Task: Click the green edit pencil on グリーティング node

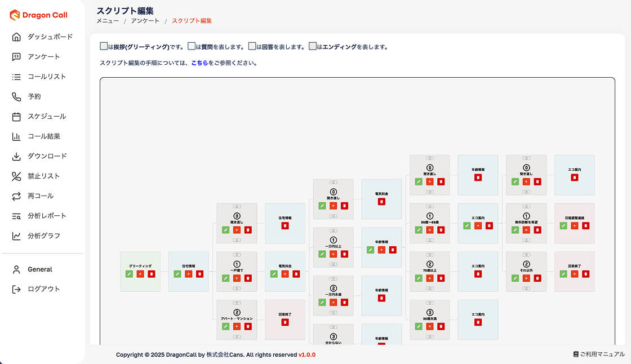Action: (x=129, y=274)
